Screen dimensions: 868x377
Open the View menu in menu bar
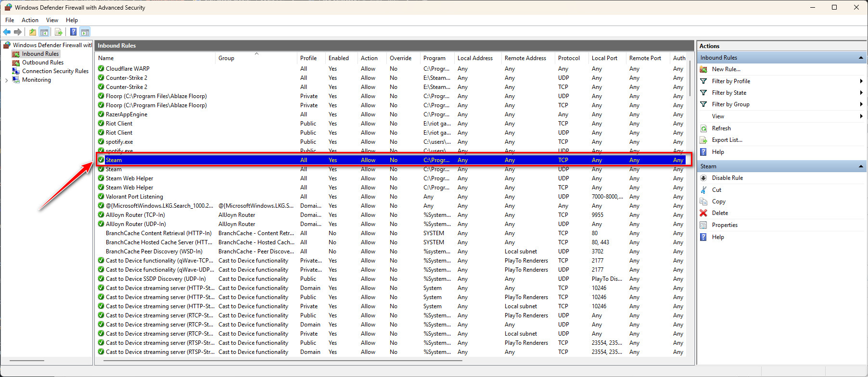tap(52, 20)
